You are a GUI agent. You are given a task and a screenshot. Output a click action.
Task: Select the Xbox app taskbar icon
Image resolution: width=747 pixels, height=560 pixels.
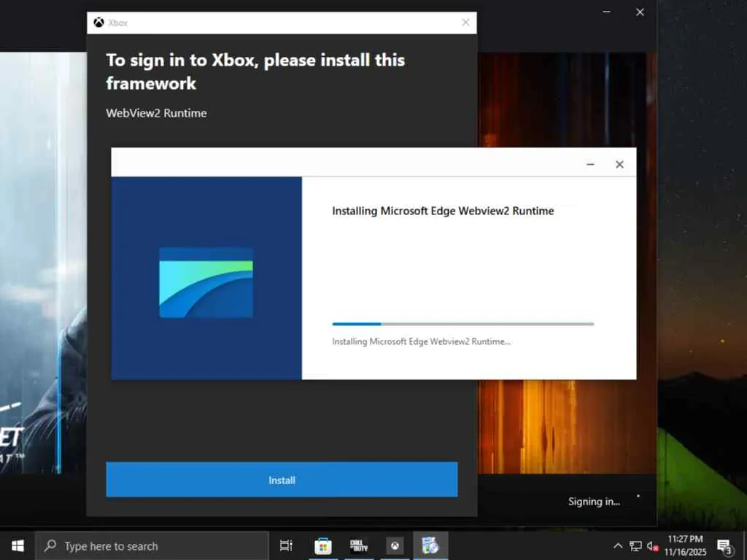click(x=395, y=545)
